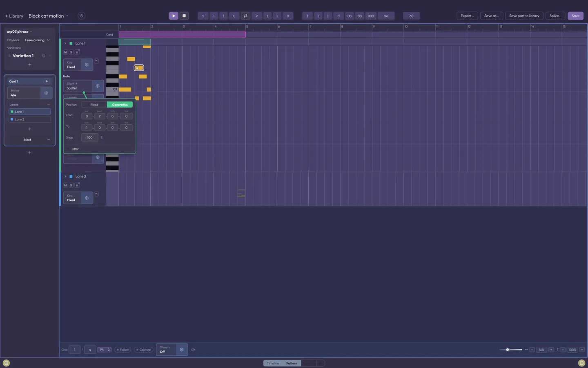
Task: Open Lane 2 Key Fixed gear settings
Action: coord(87,198)
